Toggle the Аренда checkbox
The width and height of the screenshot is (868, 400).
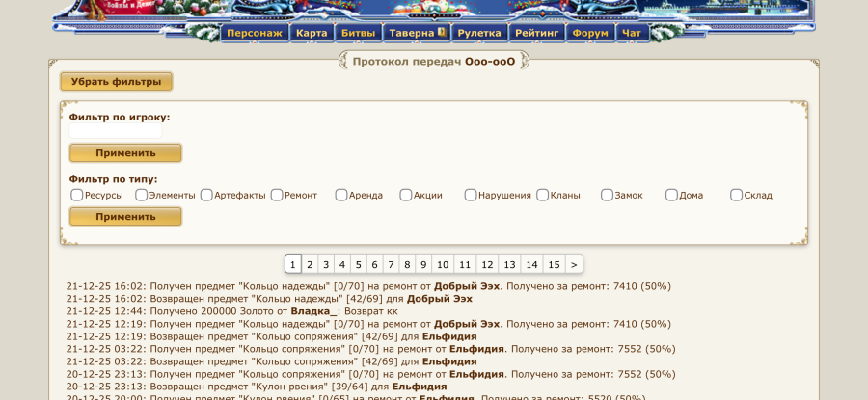[x=341, y=195]
